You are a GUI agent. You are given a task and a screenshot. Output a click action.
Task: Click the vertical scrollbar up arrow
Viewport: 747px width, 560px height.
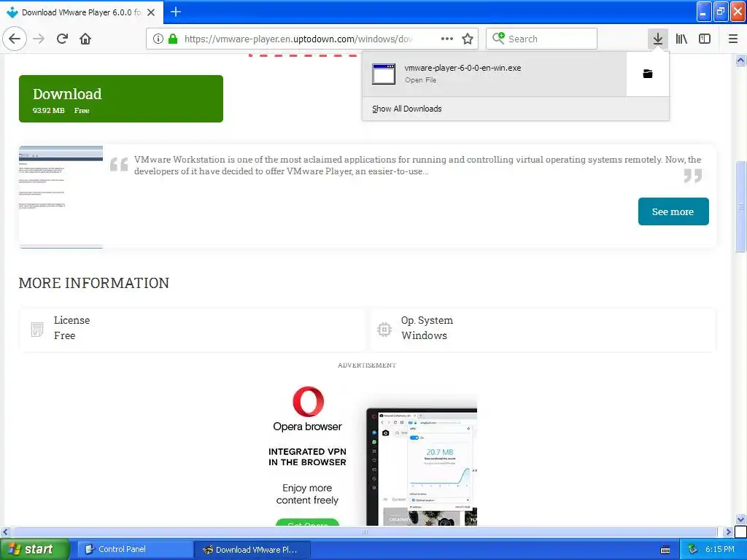741,60
